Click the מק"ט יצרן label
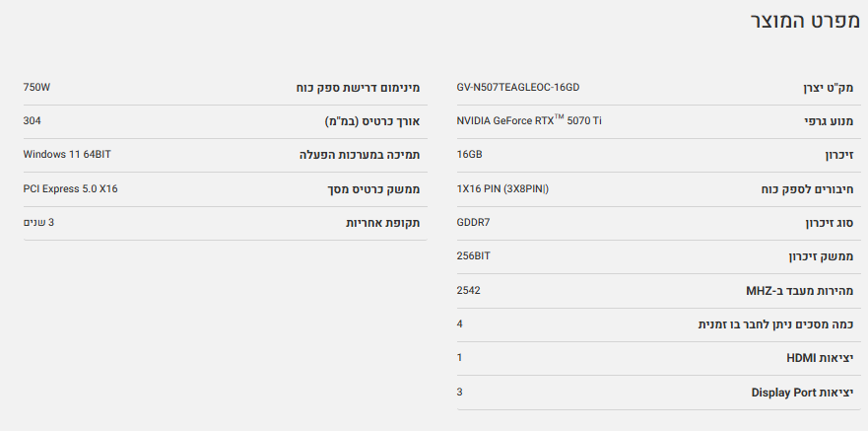Viewport: 868px width, 431px height. 828,88
